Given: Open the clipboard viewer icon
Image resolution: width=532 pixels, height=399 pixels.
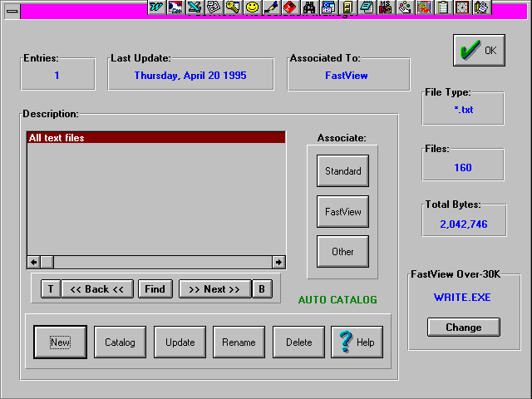Looking at the screenshot, I should 443,7.
